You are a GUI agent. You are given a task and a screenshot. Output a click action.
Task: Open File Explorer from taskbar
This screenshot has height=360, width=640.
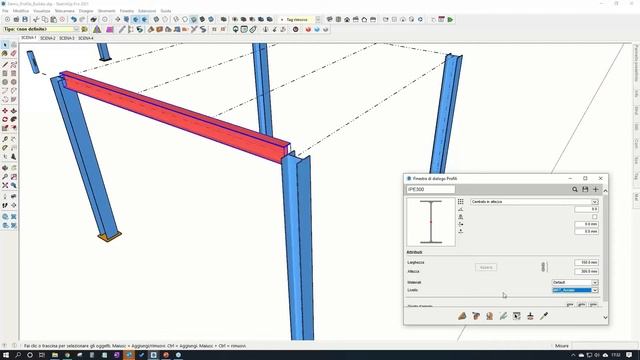click(55, 355)
